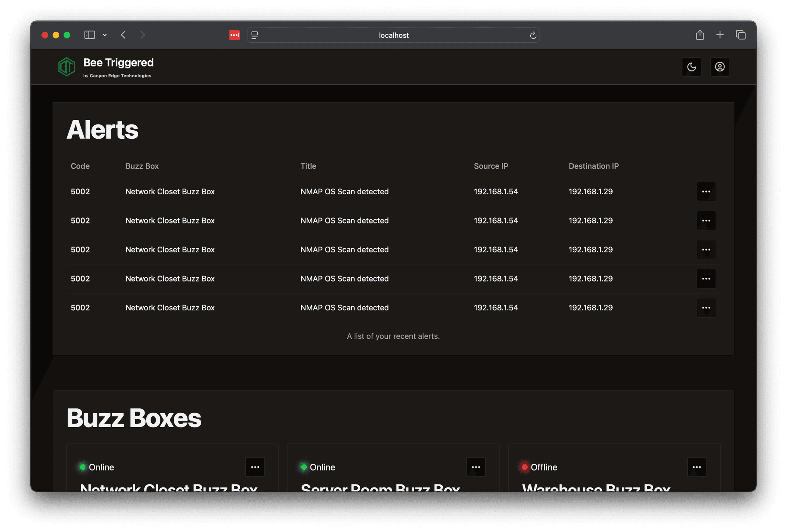
Task: Open the red password manager extension icon
Action: pos(234,35)
